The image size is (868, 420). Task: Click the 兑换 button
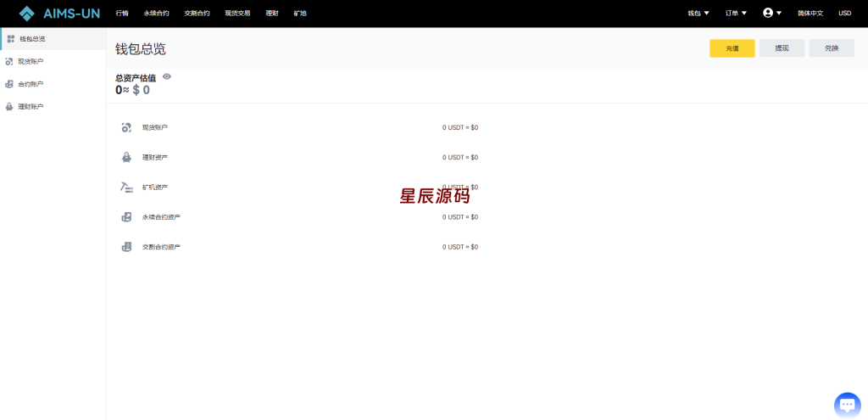pos(832,48)
